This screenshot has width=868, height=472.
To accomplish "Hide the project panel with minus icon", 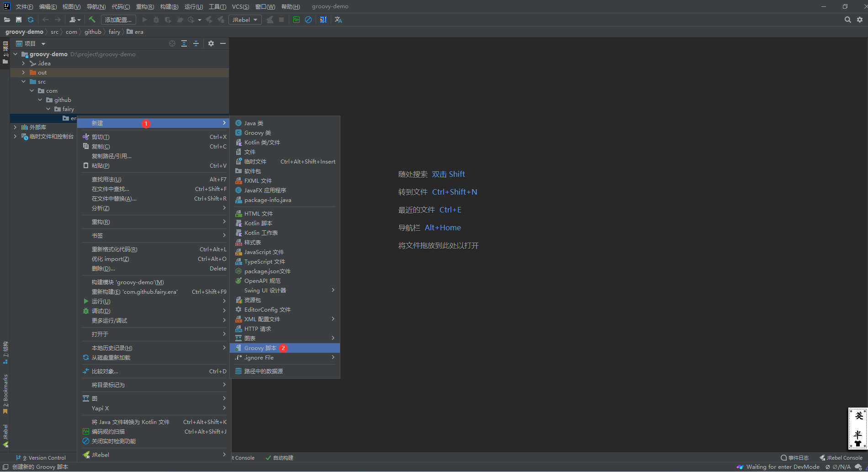I will tap(223, 43).
